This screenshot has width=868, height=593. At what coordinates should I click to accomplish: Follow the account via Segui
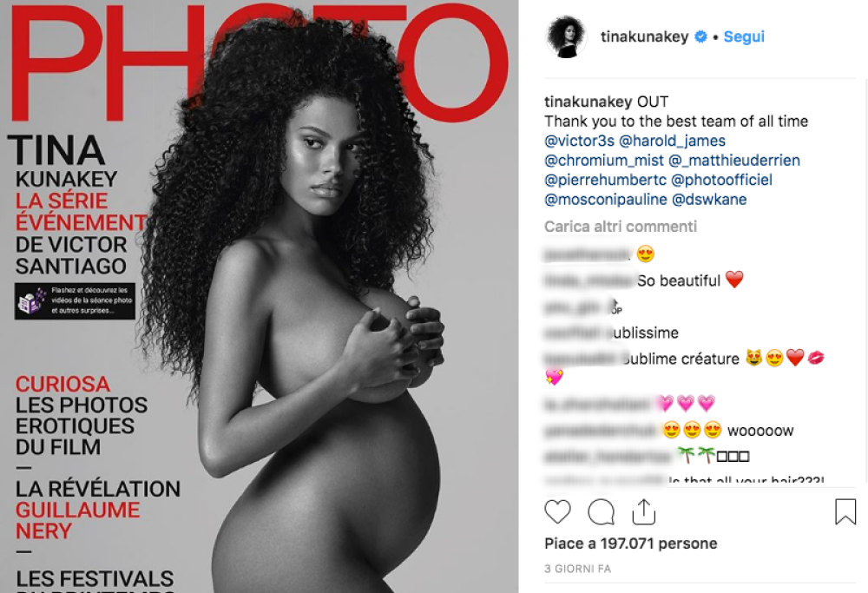pos(744,36)
